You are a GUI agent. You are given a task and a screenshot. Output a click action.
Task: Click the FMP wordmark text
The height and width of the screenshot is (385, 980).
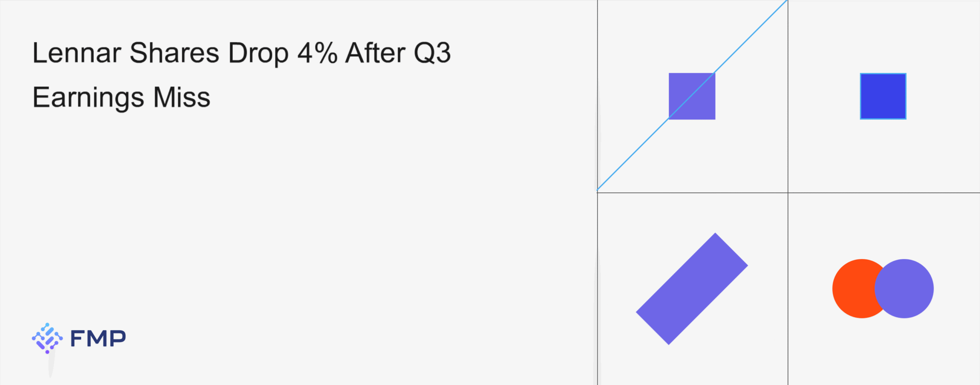[x=98, y=339]
